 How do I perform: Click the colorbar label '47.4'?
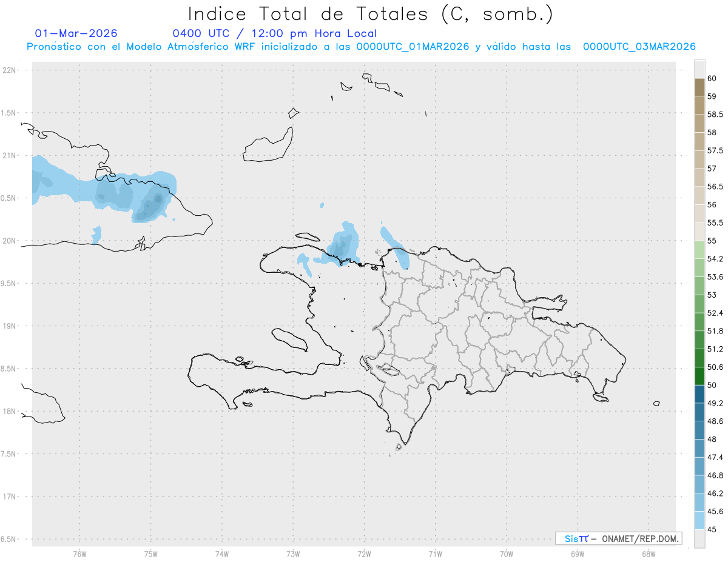pos(715,457)
